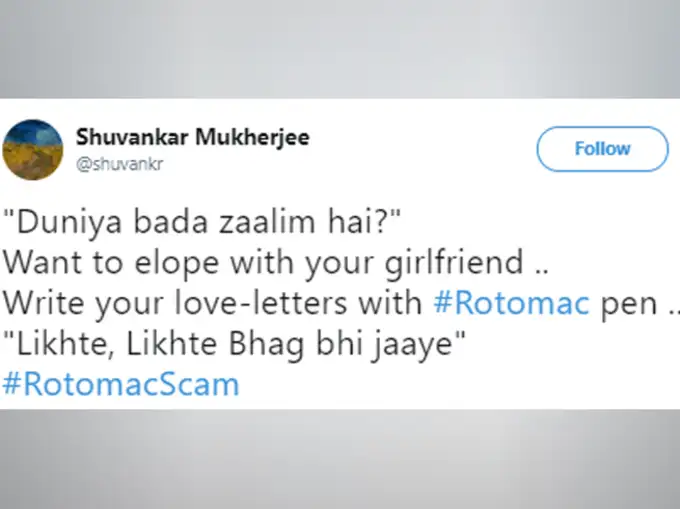Click the line "Duniya bada zaalim hai?"

[202, 221]
